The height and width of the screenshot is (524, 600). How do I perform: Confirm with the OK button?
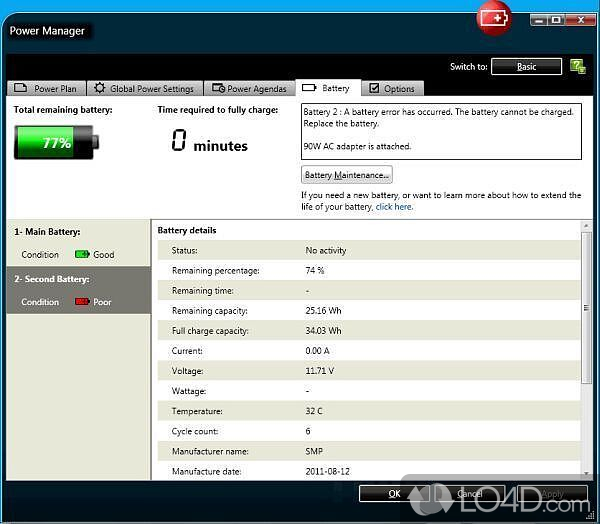point(394,494)
